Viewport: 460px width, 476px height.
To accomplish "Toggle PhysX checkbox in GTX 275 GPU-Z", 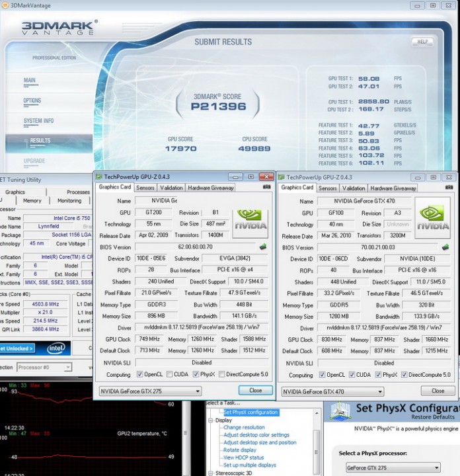I will pos(196,374).
